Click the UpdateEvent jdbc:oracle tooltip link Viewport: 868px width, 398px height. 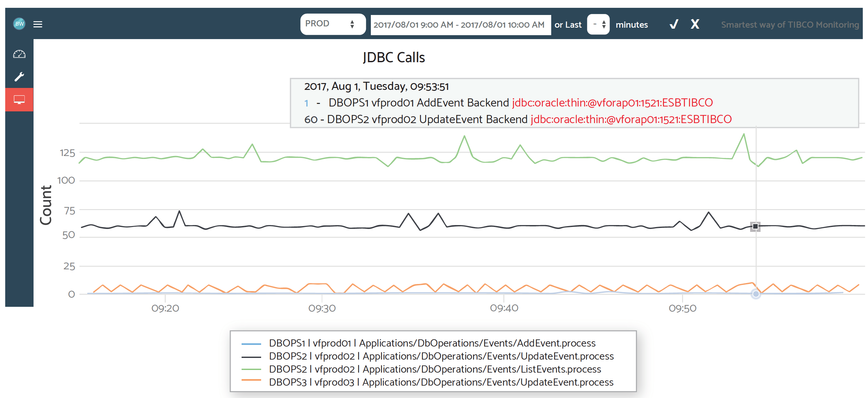(631, 119)
